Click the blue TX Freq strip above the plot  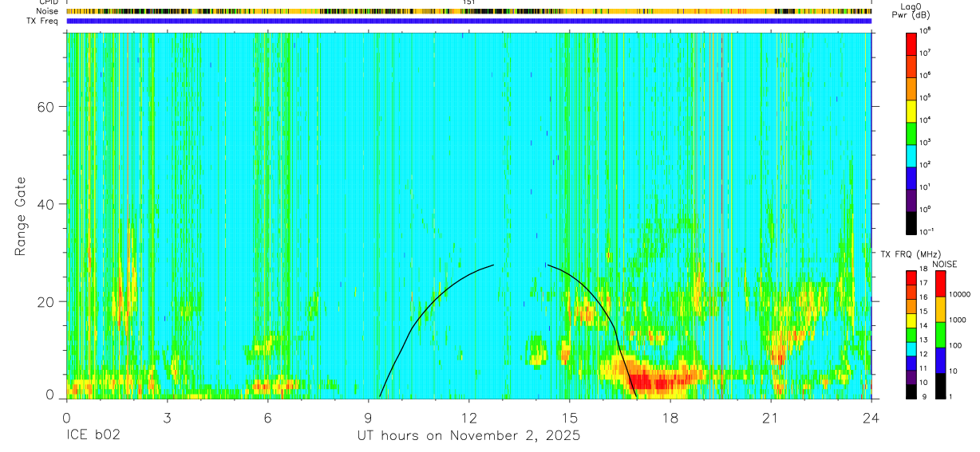(469, 21)
